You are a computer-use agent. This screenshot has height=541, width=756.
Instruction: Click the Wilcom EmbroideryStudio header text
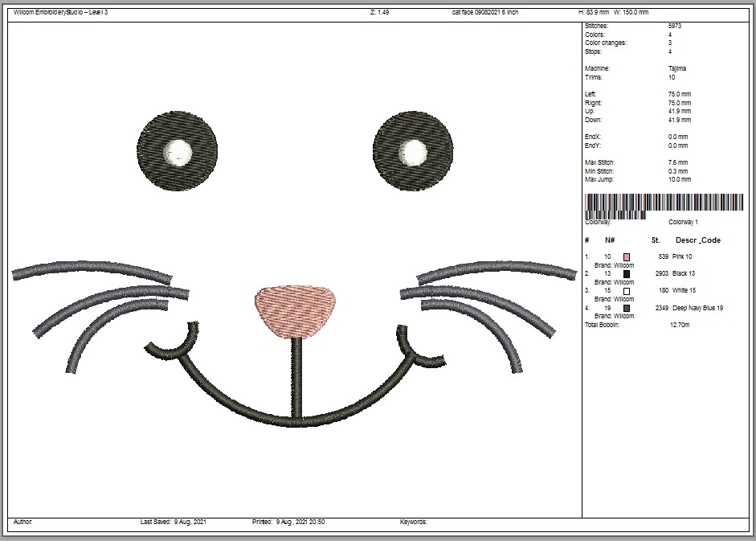pyautogui.click(x=61, y=12)
